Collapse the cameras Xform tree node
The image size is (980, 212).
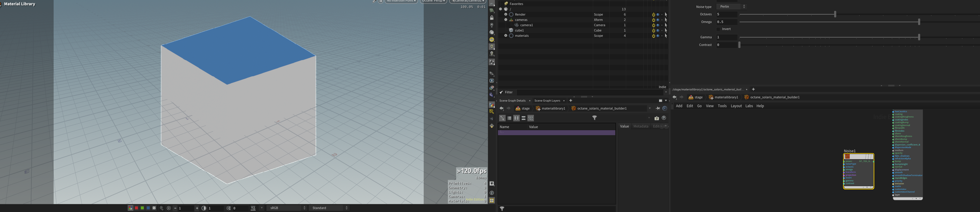[506, 20]
